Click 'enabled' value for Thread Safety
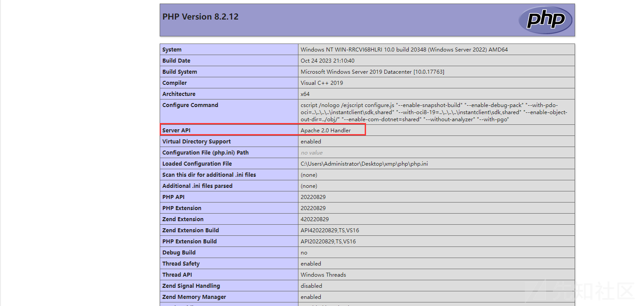The height and width of the screenshot is (306, 644). tap(311, 264)
